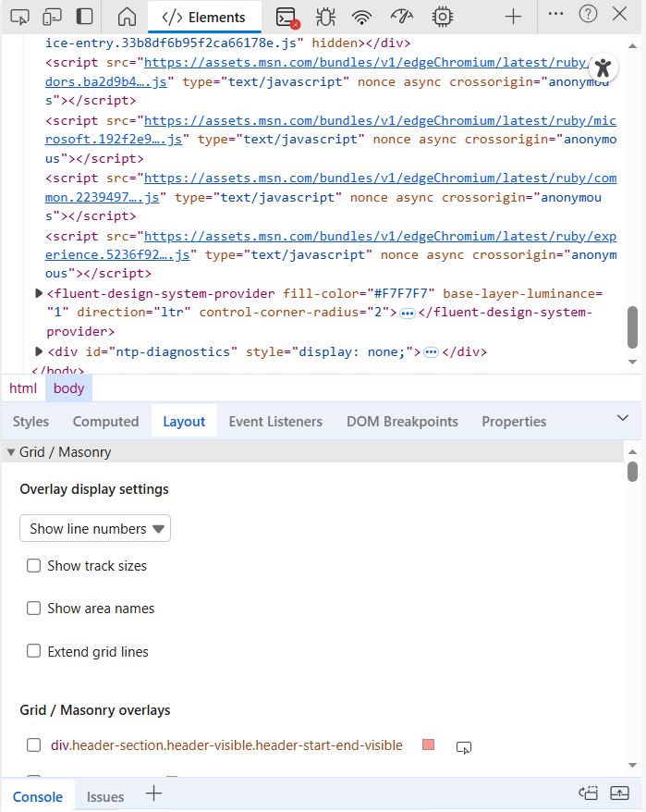The height and width of the screenshot is (812, 646).
Task: Collapse the Grid / Masonry section
Action: (x=9, y=452)
